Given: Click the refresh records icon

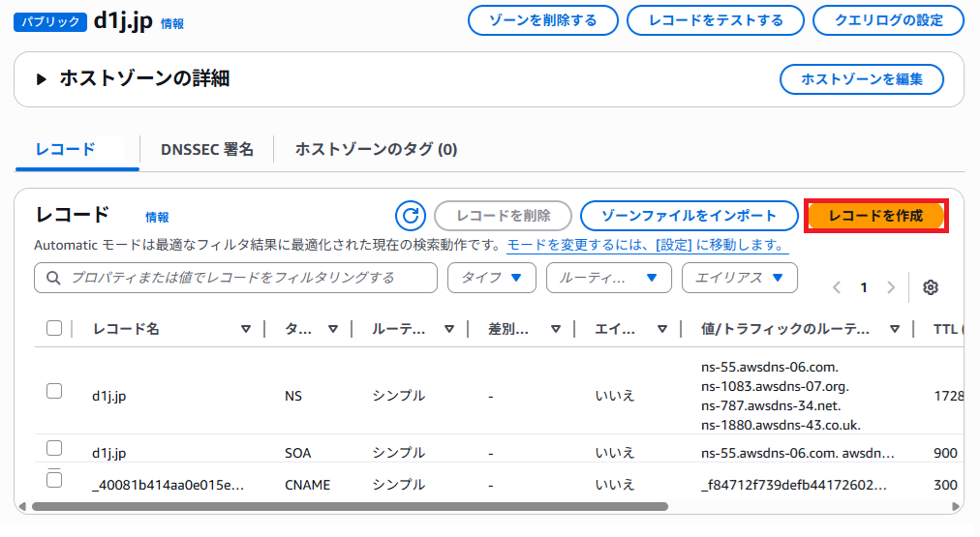Looking at the screenshot, I should click(x=411, y=216).
